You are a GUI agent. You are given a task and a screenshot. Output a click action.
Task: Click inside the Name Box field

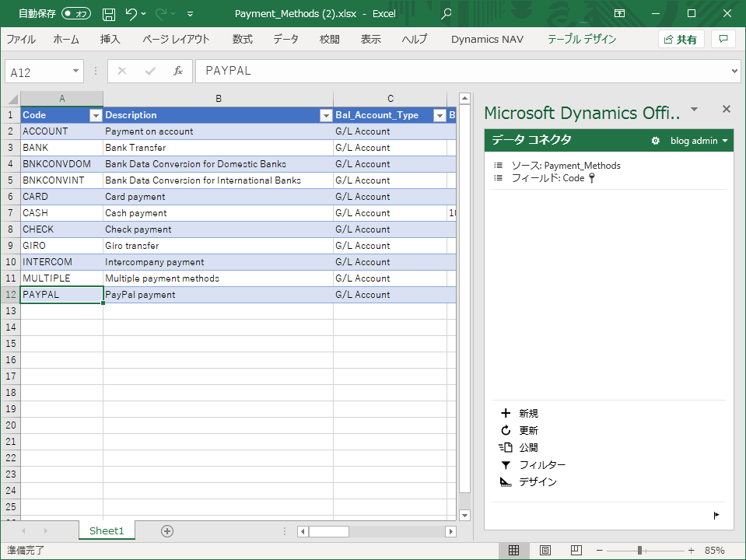coord(39,72)
